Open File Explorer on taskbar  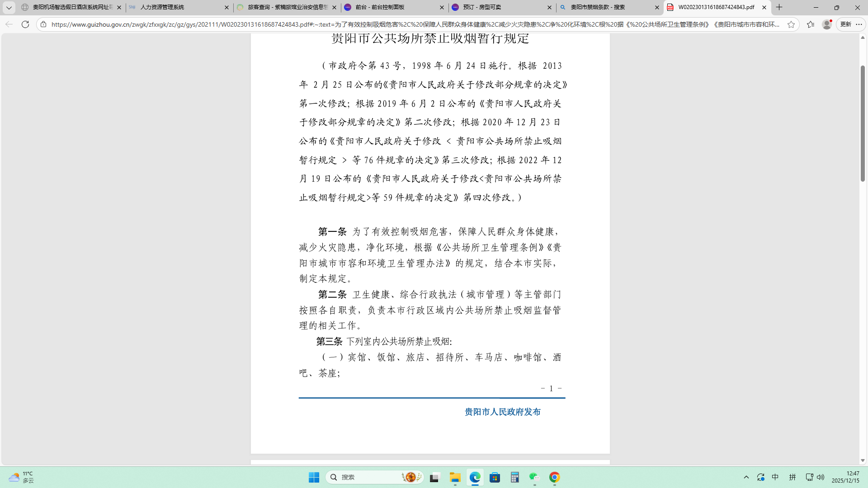coord(455,477)
